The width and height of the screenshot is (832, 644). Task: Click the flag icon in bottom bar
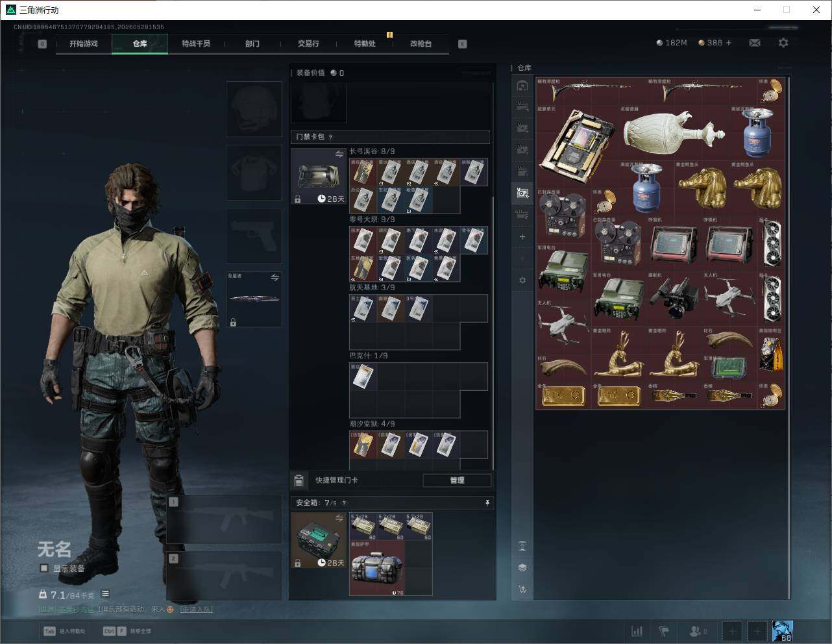pyautogui.click(x=664, y=631)
